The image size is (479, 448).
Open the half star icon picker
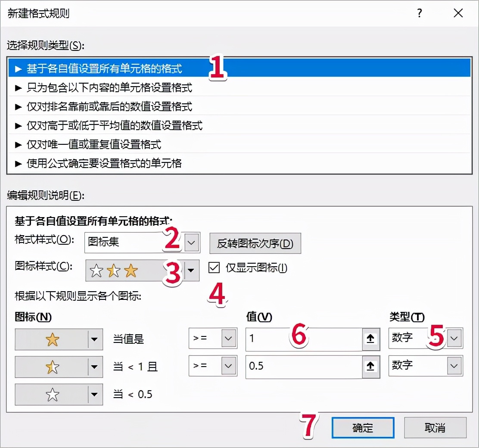pyautogui.click(x=59, y=367)
